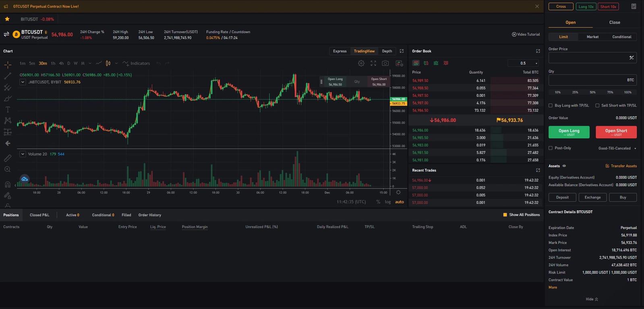
Task: Open chart style dropdown arrow
Action: pyautogui.click(x=116, y=63)
